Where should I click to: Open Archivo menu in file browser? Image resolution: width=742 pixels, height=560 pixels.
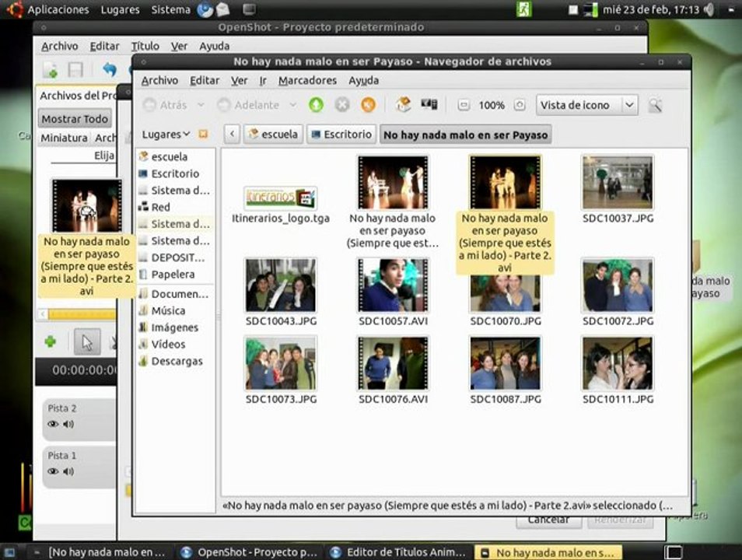click(159, 80)
